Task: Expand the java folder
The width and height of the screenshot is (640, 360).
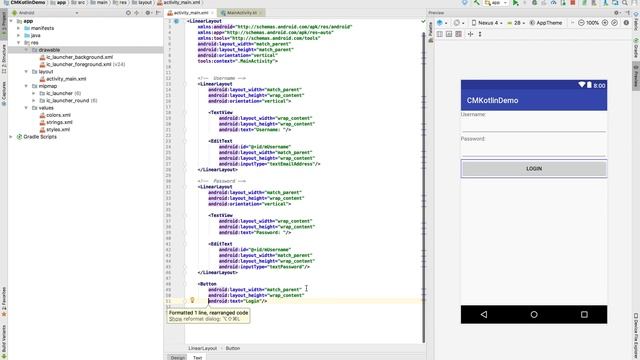Action: point(18,36)
